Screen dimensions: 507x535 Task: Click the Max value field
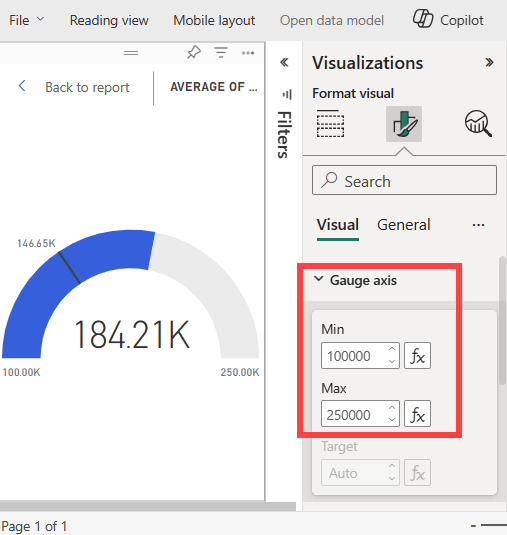pyautogui.click(x=360, y=414)
